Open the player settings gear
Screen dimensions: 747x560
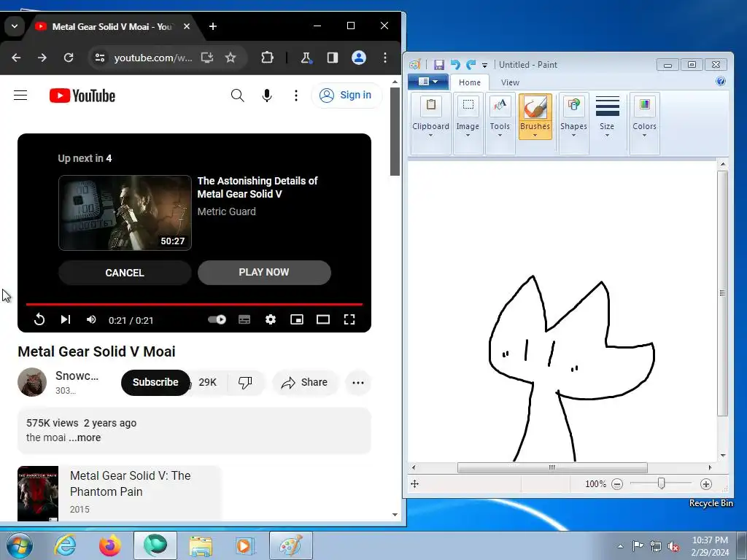(x=271, y=319)
